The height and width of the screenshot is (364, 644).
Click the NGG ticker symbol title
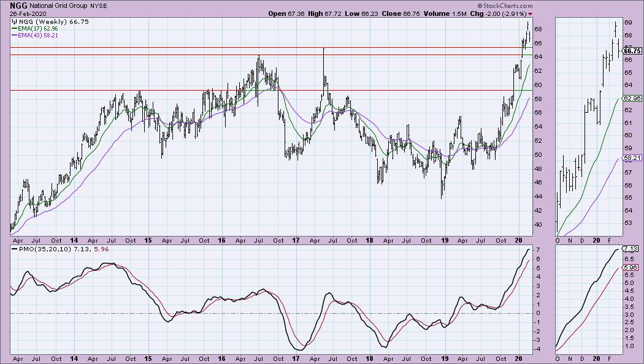19,6
